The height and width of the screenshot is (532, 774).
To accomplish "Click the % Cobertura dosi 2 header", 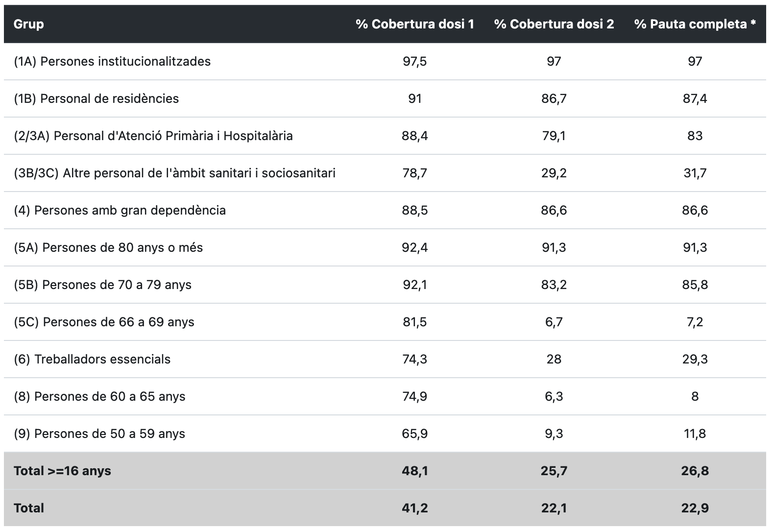I will [x=554, y=24].
